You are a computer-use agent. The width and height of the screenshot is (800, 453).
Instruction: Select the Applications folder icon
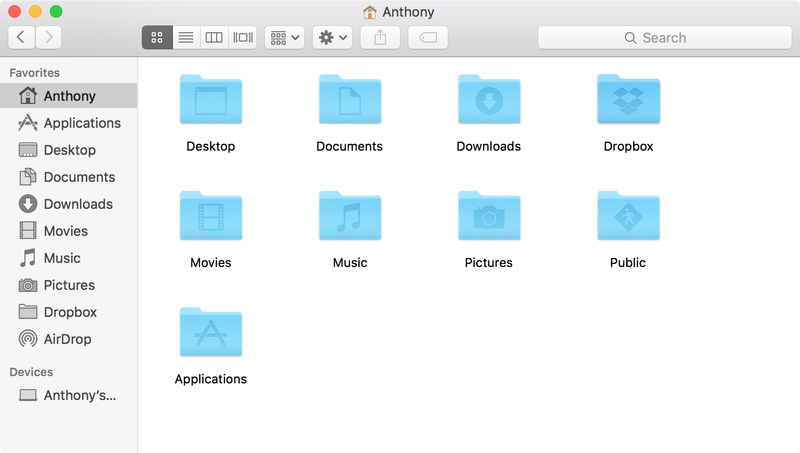pyautogui.click(x=211, y=332)
